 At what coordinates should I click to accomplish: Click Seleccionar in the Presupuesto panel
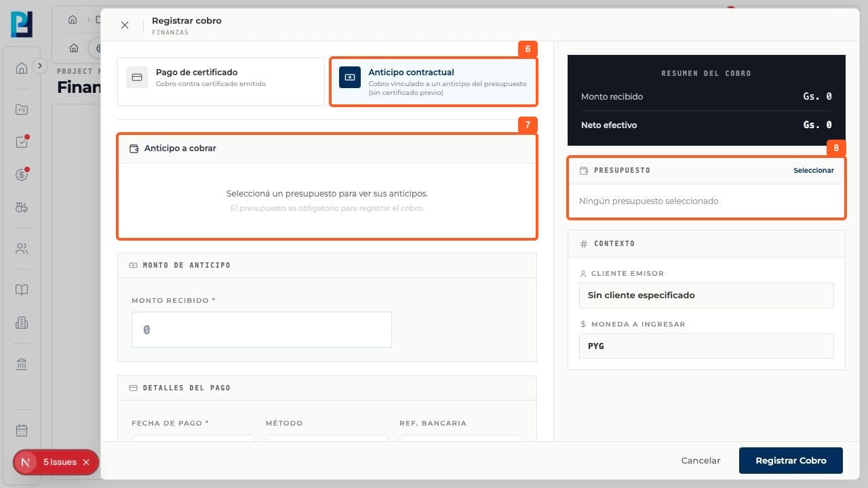[x=814, y=170]
